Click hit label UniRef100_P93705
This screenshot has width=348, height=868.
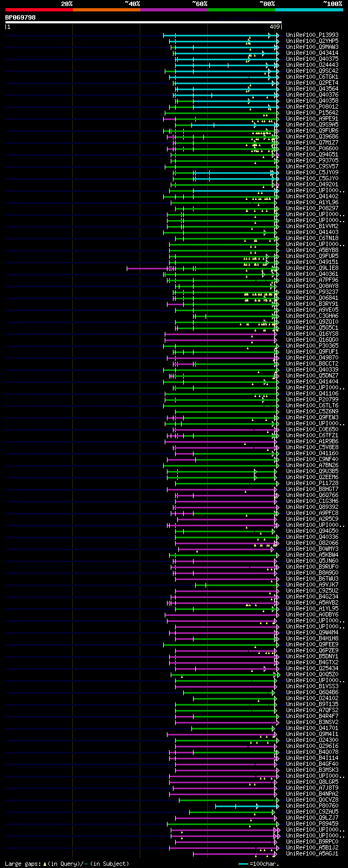pos(312,161)
